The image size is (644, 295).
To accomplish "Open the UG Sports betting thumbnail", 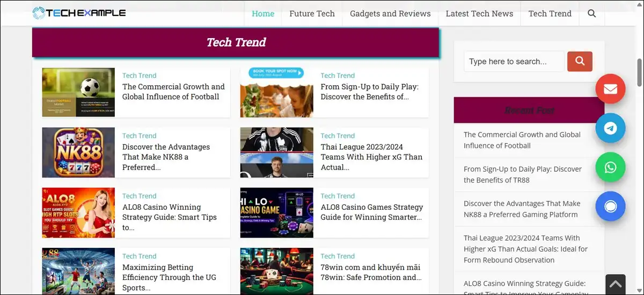I will (78, 271).
